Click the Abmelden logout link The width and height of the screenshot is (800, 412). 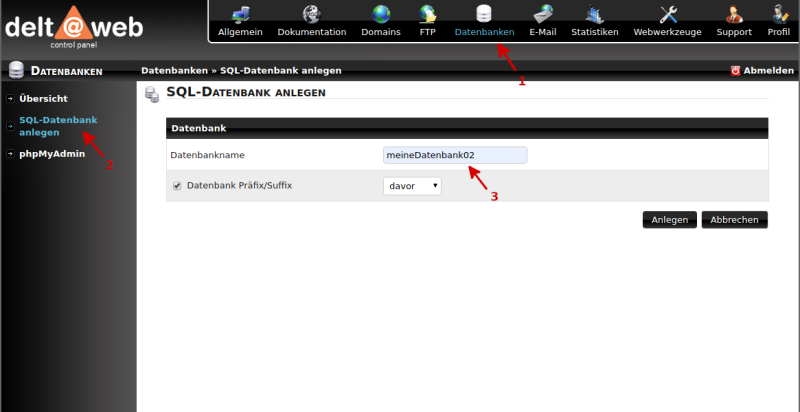click(x=762, y=71)
